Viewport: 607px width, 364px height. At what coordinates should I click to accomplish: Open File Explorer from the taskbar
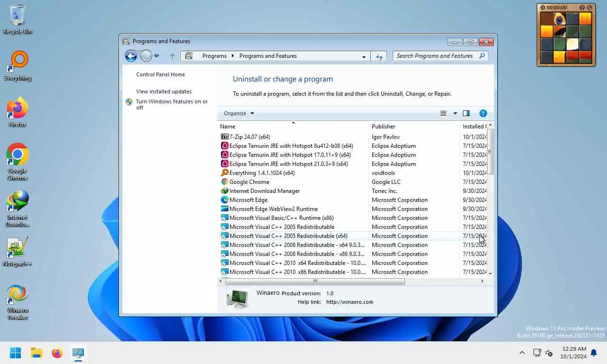click(x=37, y=353)
